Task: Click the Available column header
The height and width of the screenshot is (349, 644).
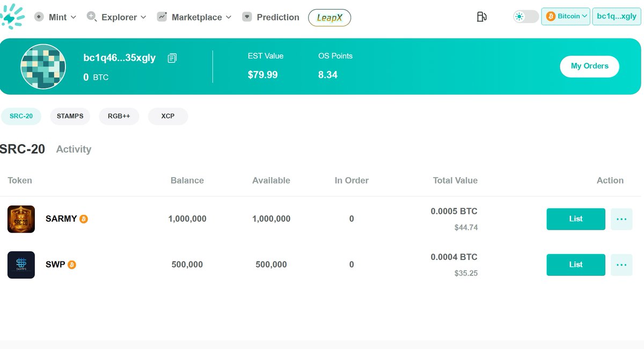Action: click(x=271, y=180)
